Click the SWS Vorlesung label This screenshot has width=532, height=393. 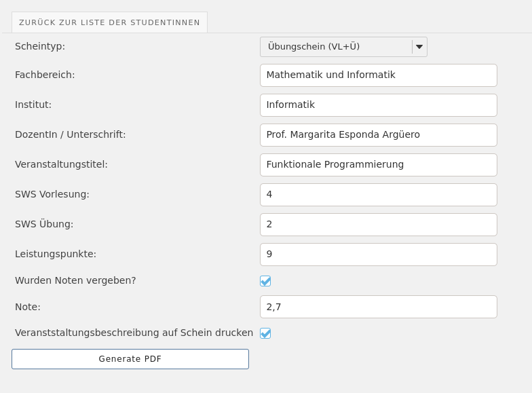(52, 194)
